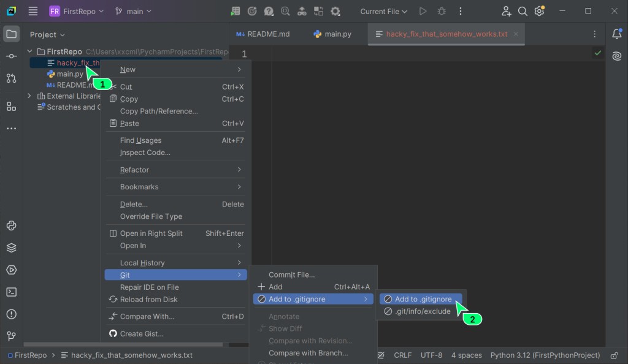Image resolution: width=628 pixels, height=364 pixels.
Task: Open Pull Requests tool window icon
Action: [x=11, y=78]
